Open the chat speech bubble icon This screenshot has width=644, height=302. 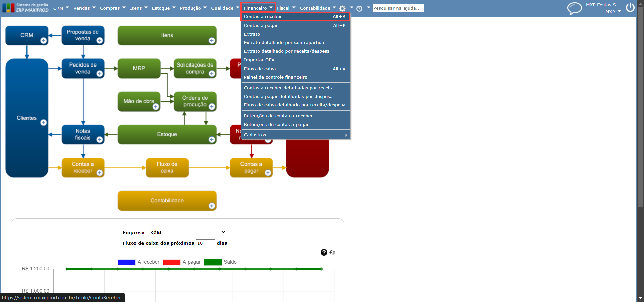(574, 8)
